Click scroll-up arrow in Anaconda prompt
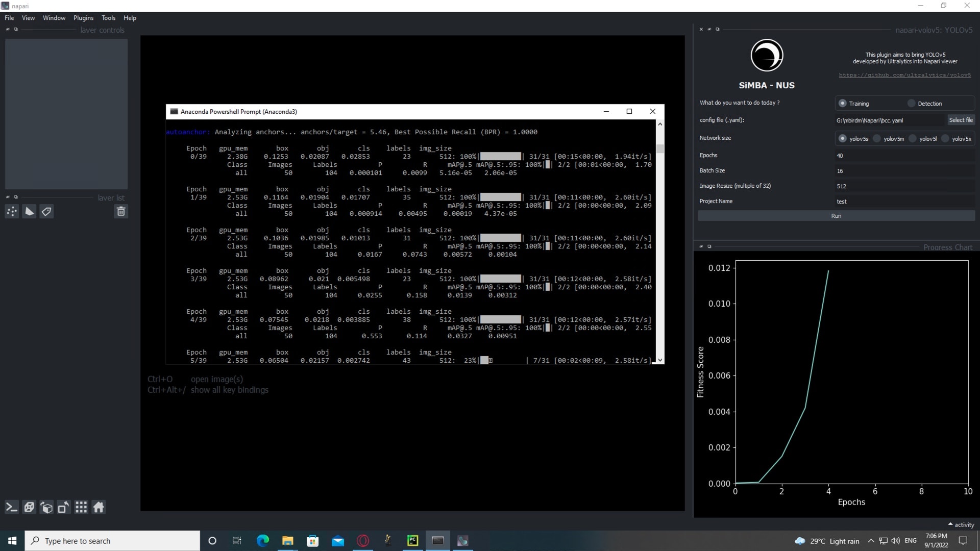Viewport: 980px width, 551px height. pyautogui.click(x=660, y=124)
